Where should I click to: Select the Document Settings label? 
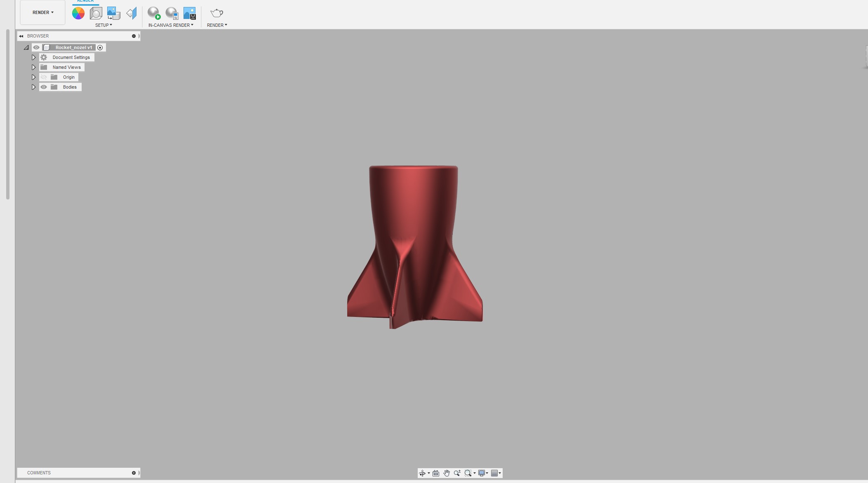pos(71,57)
